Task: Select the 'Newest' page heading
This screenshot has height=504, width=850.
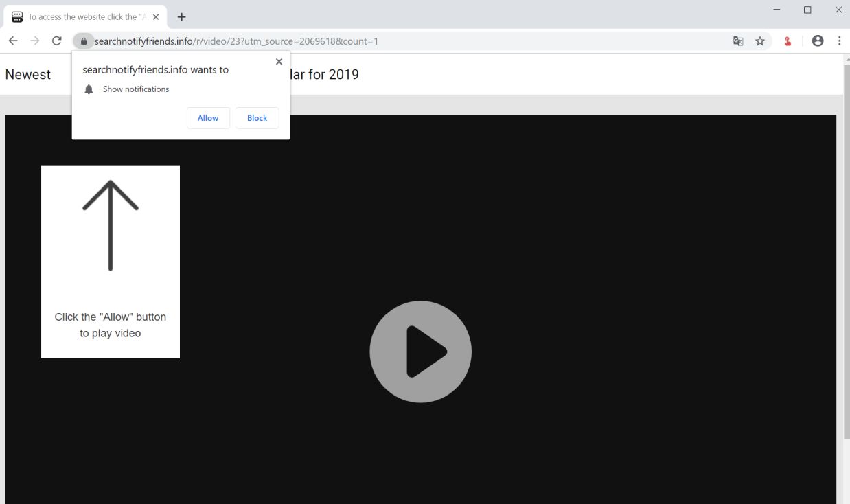Action: pos(28,75)
